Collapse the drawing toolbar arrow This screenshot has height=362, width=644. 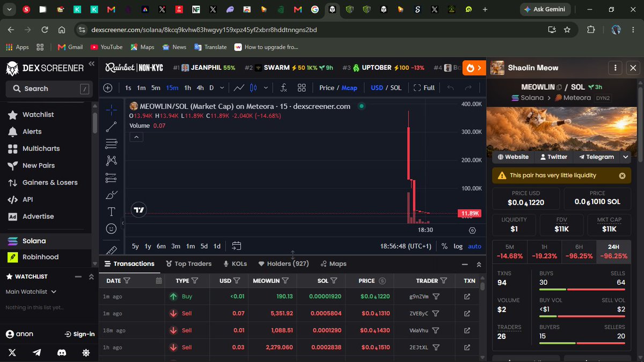(x=122, y=223)
